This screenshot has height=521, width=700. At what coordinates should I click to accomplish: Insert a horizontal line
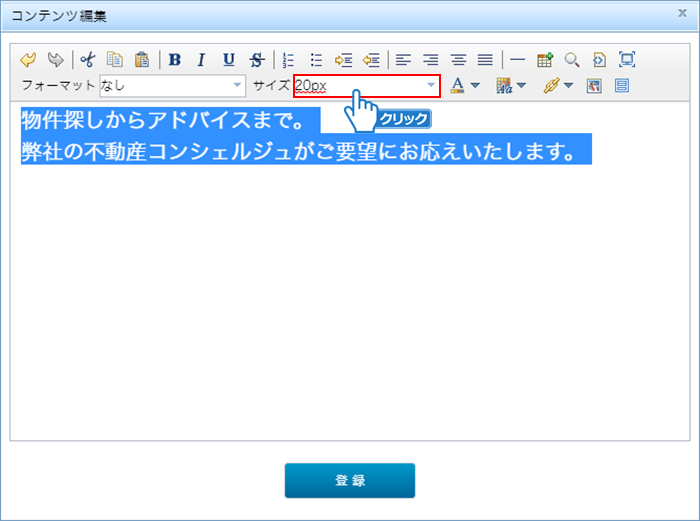[x=517, y=59]
